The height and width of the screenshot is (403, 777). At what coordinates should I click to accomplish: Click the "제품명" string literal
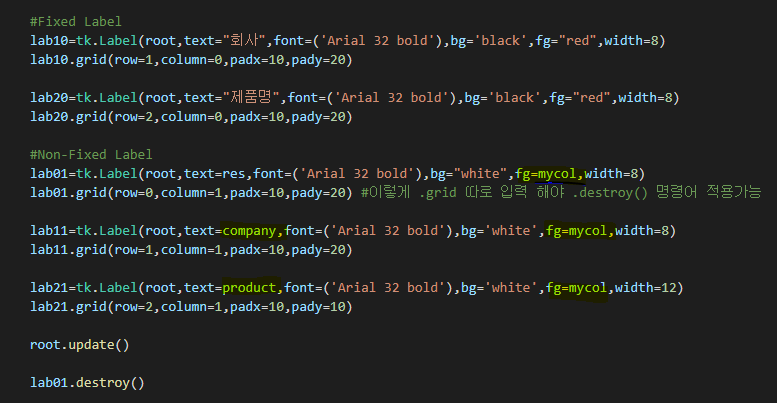251,97
